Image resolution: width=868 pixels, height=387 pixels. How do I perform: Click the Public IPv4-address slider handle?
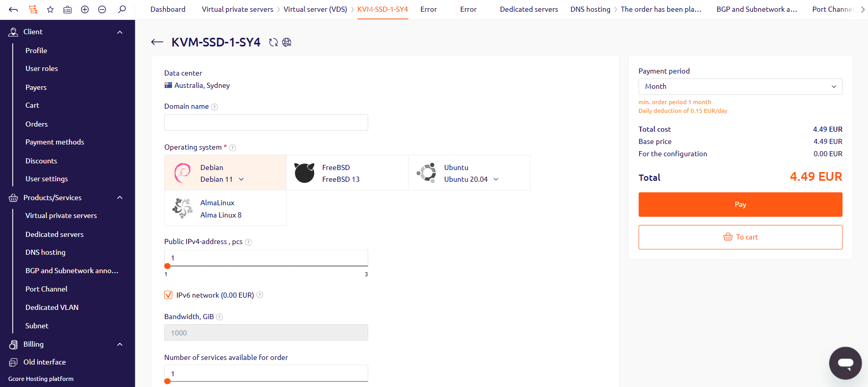pyautogui.click(x=167, y=266)
